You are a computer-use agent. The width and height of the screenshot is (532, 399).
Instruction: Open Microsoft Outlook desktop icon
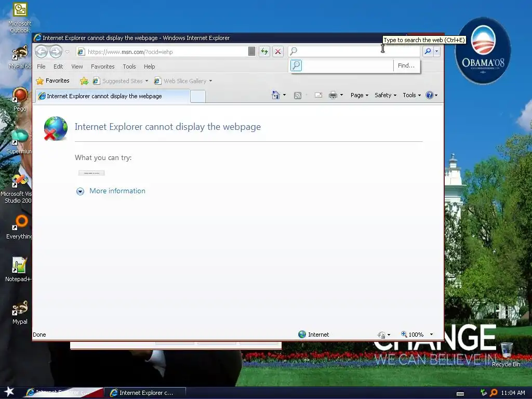(x=20, y=18)
